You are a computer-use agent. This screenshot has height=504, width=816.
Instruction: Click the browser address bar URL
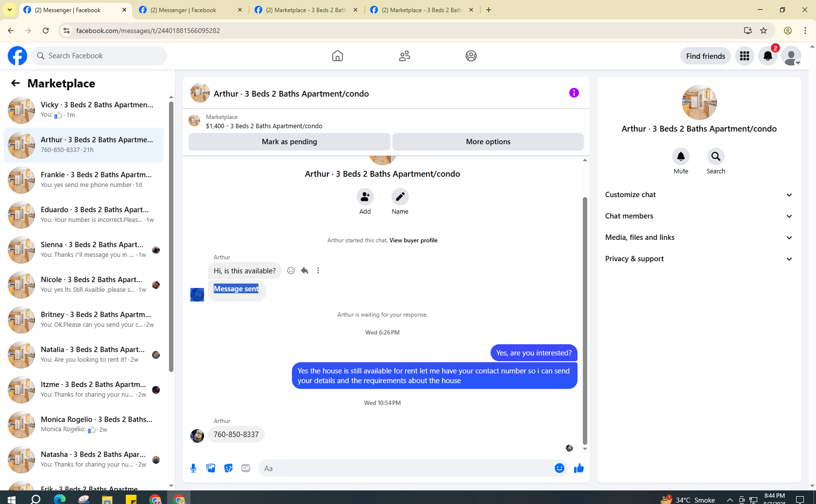tap(148, 31)
